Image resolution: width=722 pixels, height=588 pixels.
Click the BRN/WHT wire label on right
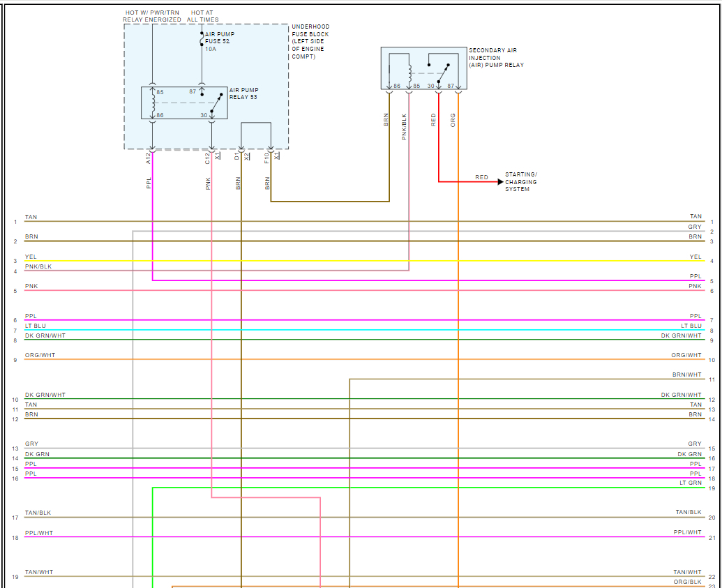pos(686,375)
